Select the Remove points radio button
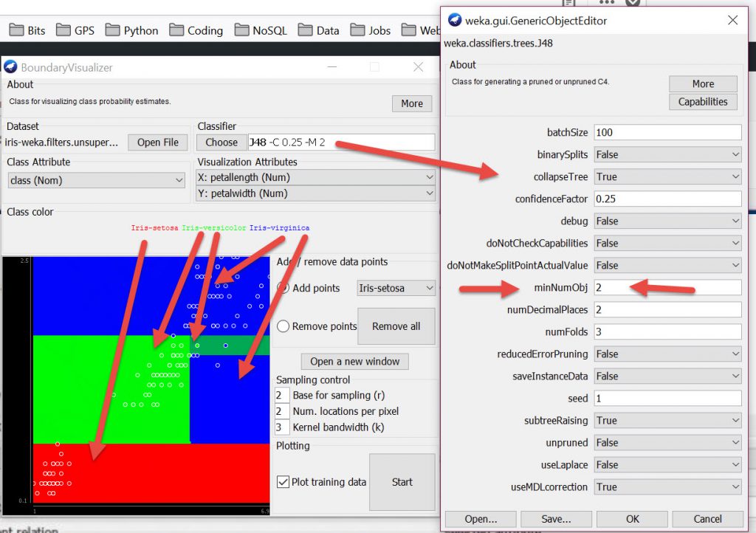The height and width of the screenshot is (533, 756). pyautogui.click(x=283, y=326)
